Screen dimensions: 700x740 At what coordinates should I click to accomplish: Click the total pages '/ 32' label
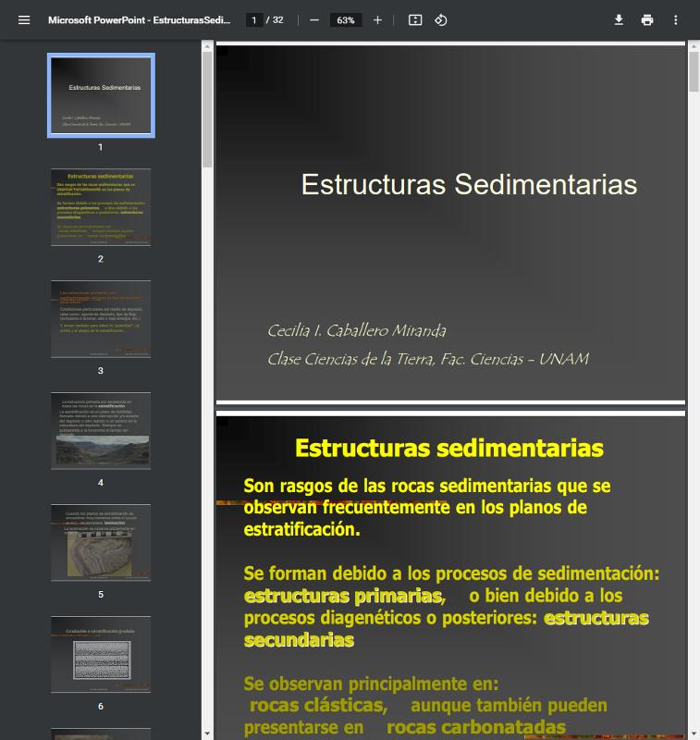[275, 19]
